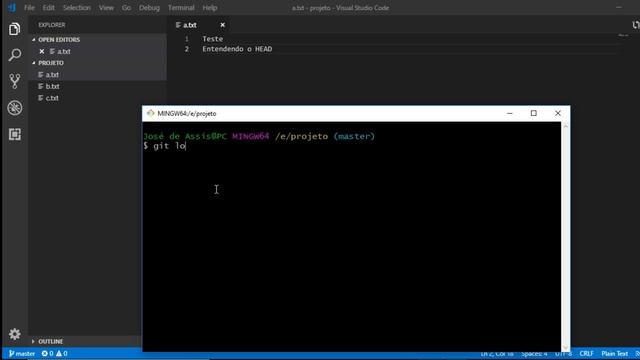Open the Manage gear settings icon
Screen dimensions: 640x360
point(15,334)
